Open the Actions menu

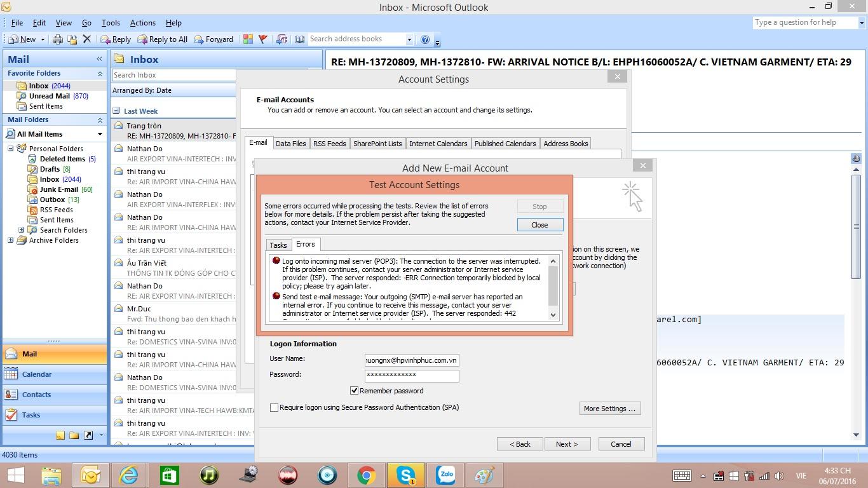pyautogui.click(x=143, y=23)
